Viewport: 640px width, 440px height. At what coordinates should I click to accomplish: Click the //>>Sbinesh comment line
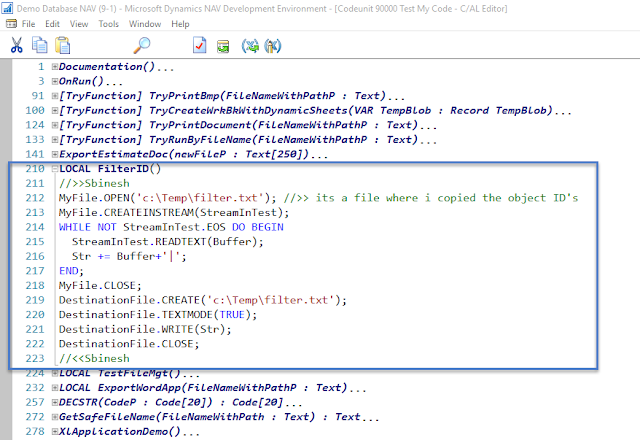pos(94,184)
